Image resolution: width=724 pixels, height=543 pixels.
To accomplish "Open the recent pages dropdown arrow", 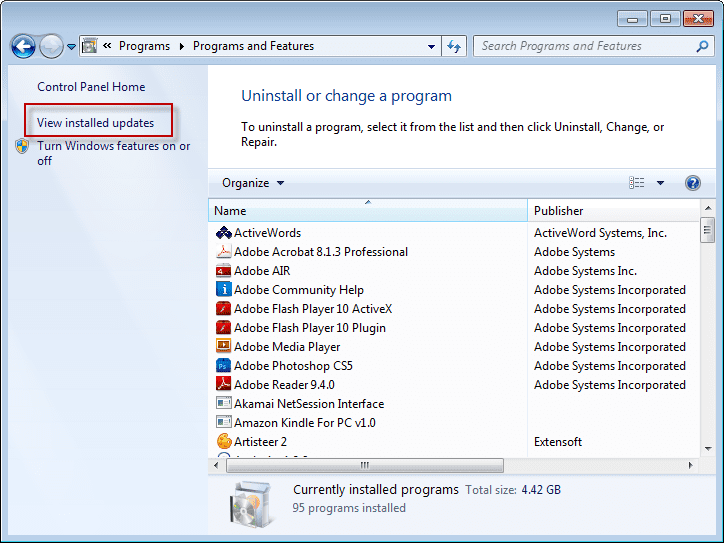I will pos(71,47).
